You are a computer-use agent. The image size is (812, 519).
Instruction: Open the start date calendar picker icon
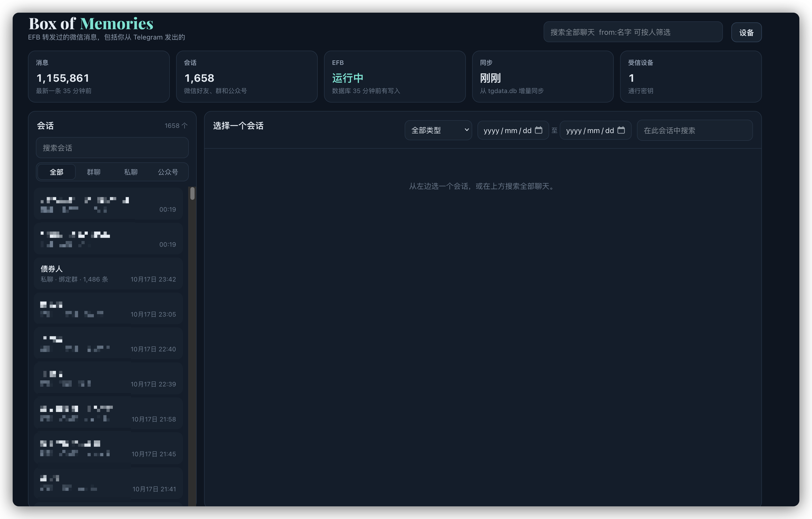pyautogui.click(x=539, y=130)
